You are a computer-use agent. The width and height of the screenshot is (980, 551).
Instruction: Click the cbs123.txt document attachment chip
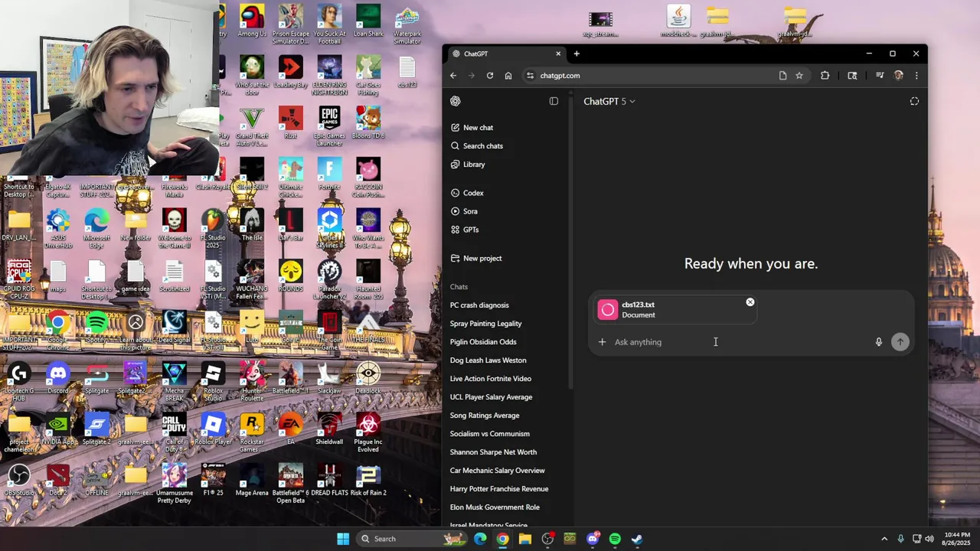pos(675,310)
